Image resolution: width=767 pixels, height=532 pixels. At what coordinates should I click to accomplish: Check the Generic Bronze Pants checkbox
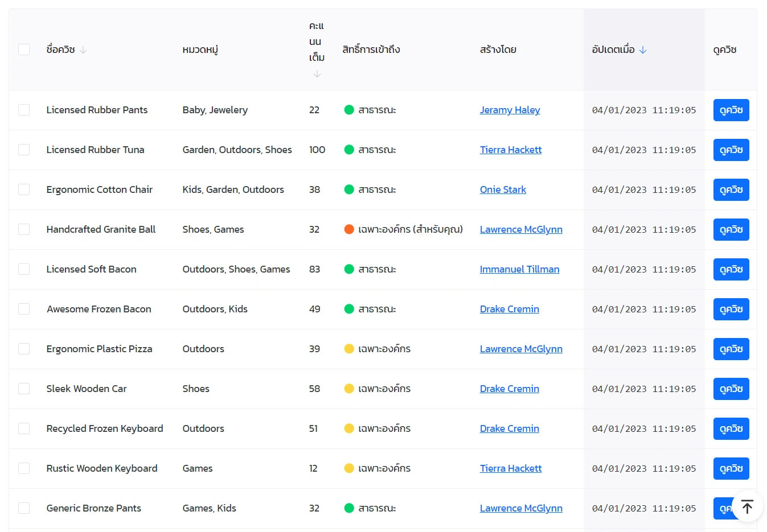pos(24,508)
